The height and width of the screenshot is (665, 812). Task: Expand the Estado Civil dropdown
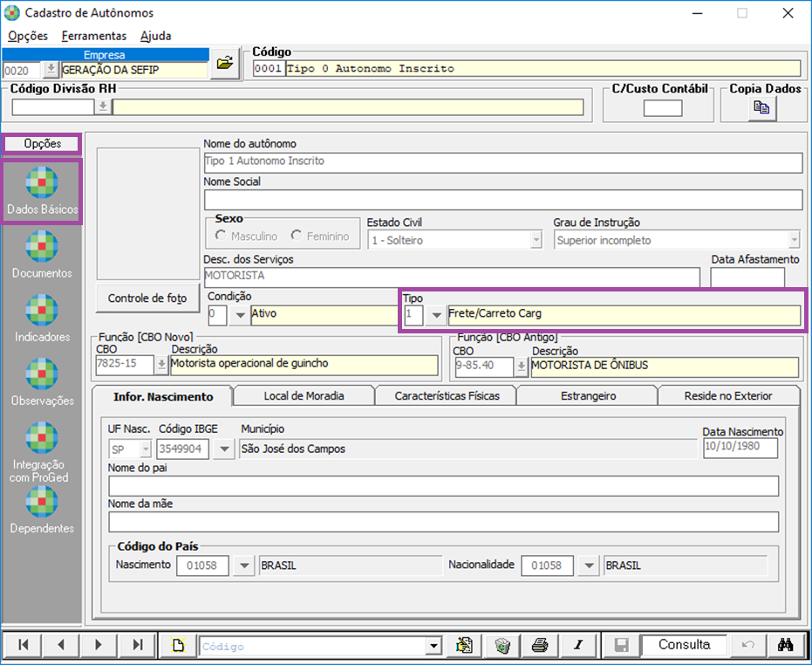click(x=536, y=240)
